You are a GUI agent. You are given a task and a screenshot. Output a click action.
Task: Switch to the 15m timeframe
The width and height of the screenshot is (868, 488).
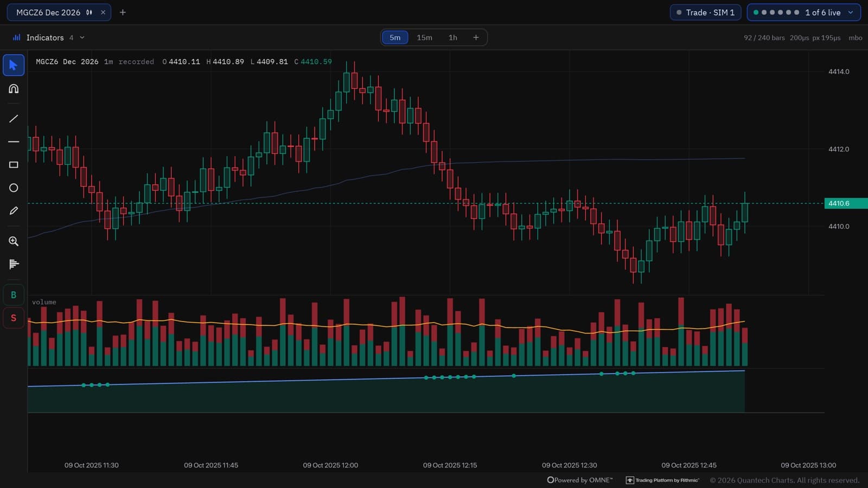(424, 37)
